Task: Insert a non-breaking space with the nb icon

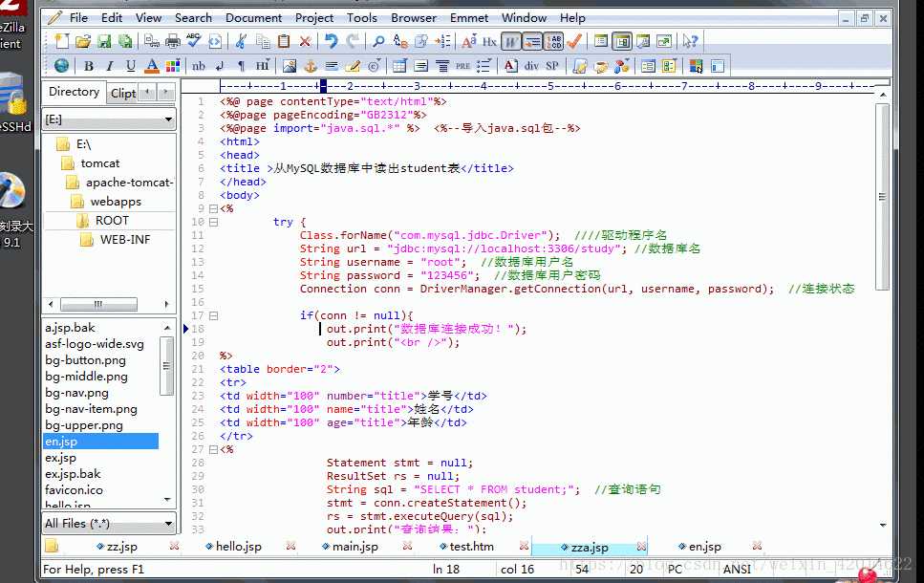Action: point(199,66)
